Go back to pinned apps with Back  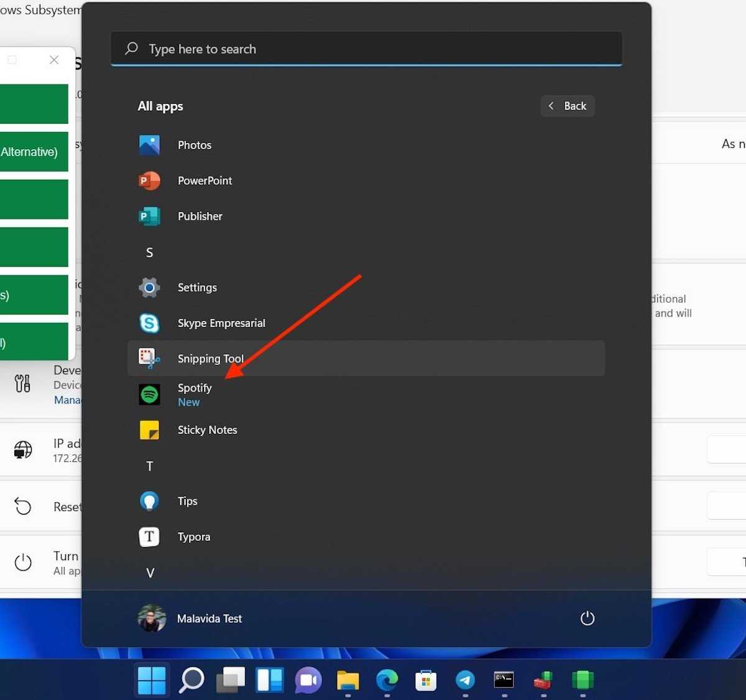point(568,106)
